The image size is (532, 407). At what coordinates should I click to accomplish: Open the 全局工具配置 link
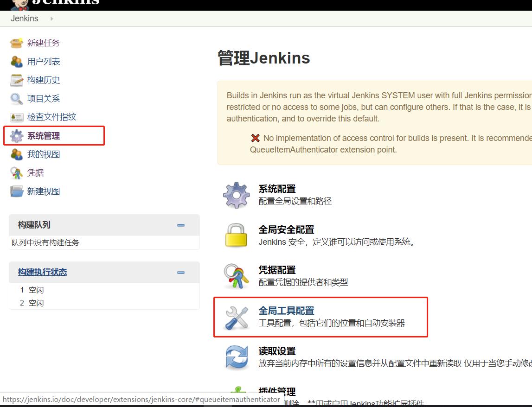click(x=286, y=311)
